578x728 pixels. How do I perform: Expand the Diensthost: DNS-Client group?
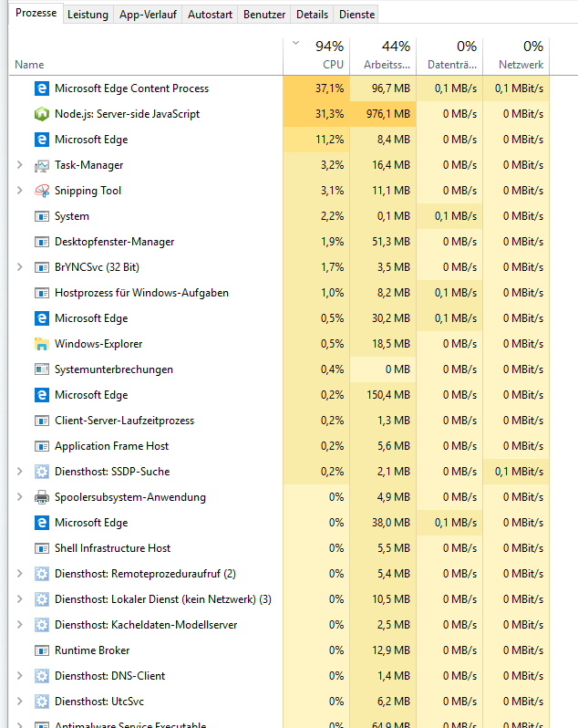(x=19, y=675)
